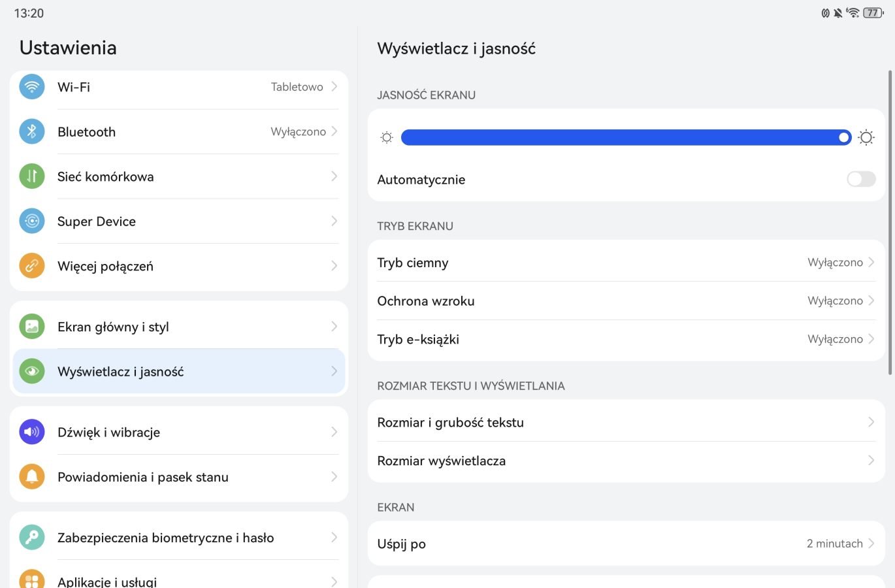Tap the battery indicator in status bar
The image size is (895, 588).
pos(873,12)
